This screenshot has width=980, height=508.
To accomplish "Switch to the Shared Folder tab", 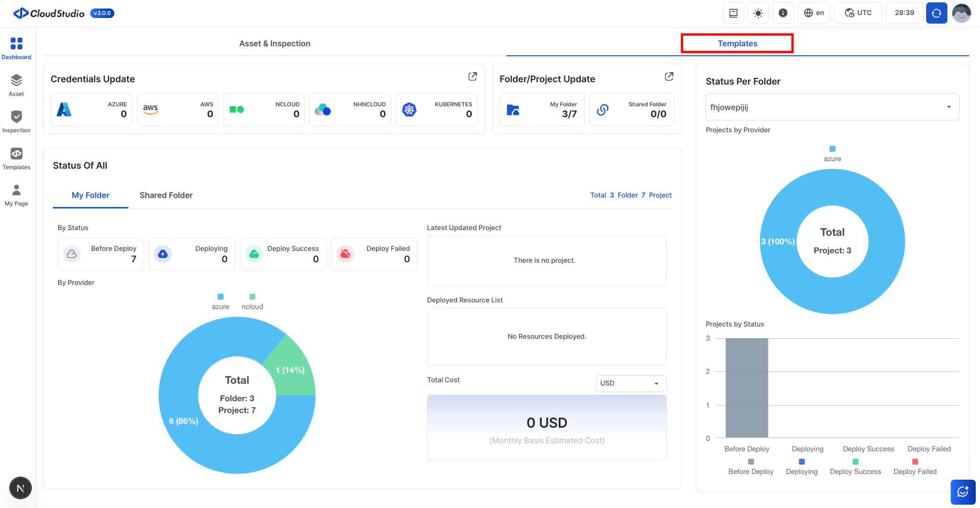I will coord(166,195).
